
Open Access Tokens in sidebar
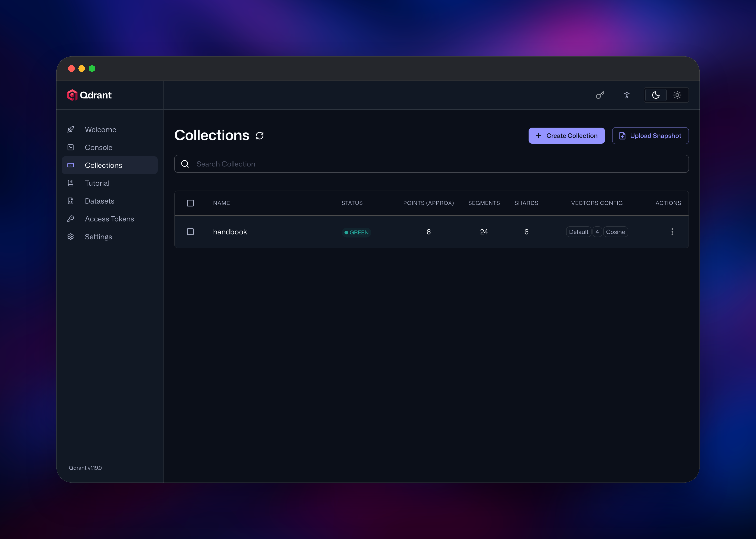110,219
